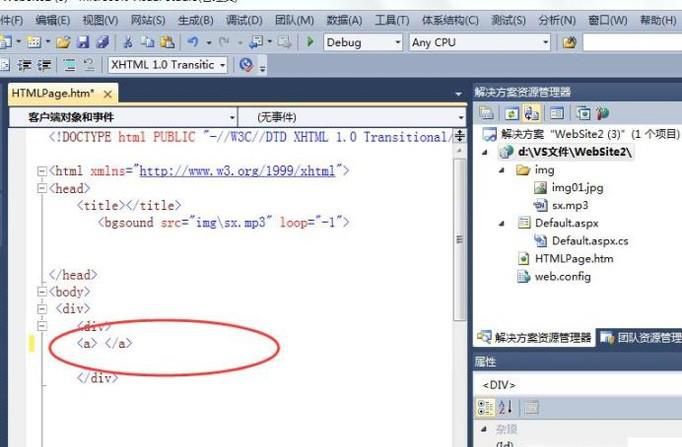Click the Categorized view icon in Properties

(x=486, y=407)
